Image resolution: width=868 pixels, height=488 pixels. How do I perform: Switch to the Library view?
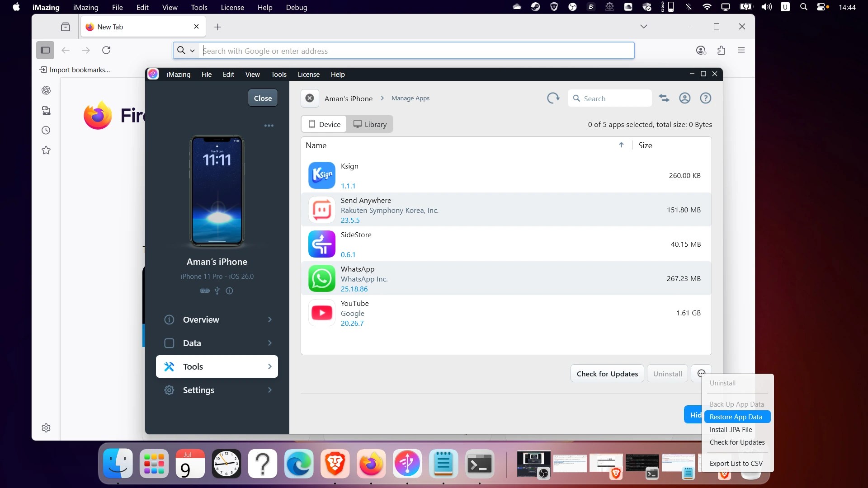370,124
